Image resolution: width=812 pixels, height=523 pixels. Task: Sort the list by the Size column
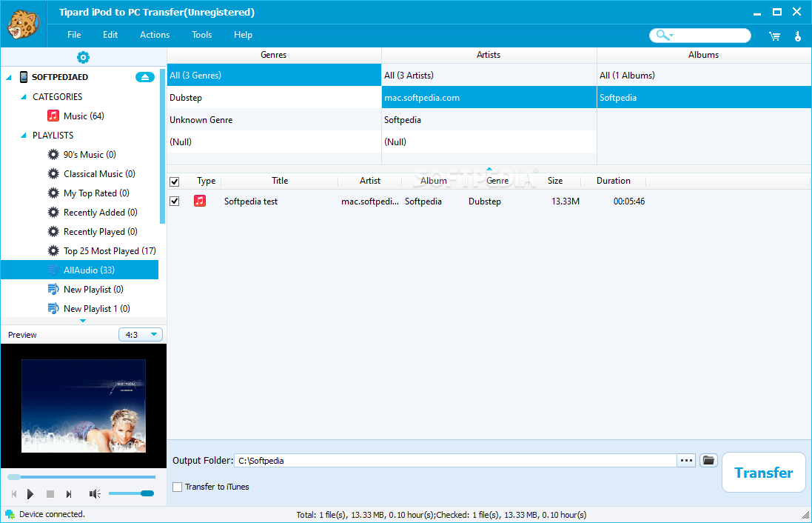[x=555, y=181]
